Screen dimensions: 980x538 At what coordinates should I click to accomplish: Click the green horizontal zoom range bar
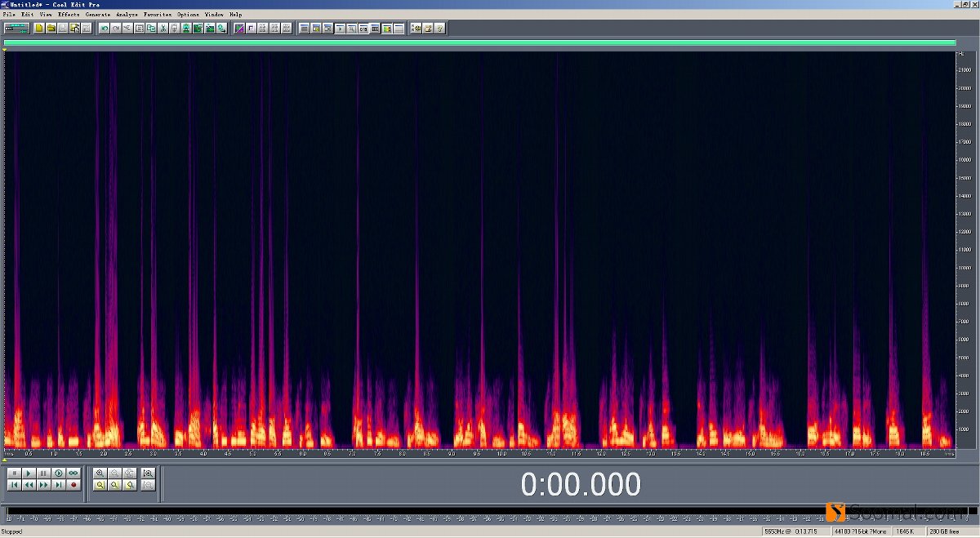point(479,43)
